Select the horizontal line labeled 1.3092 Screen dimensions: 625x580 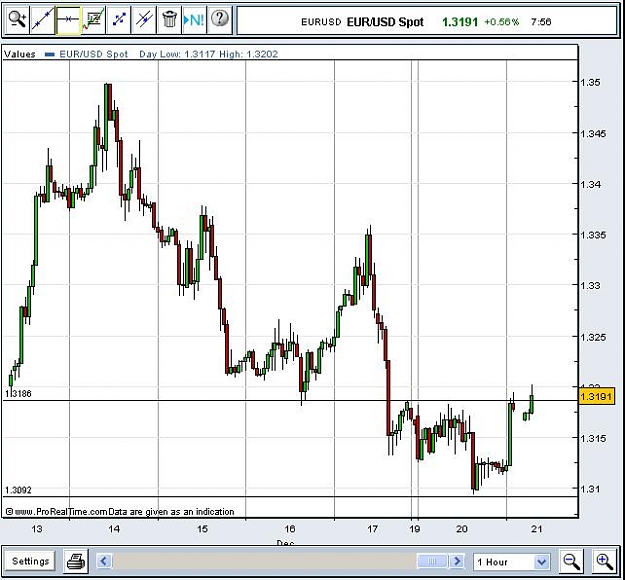coord(291,496)
